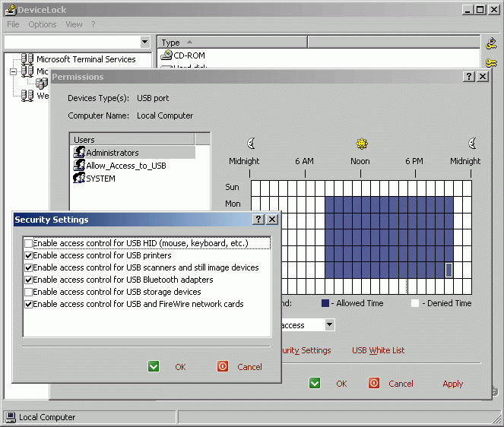The image size is (504, 427).
Task: Click the red cancel icon in Permissions dialog
Action: click(374, 383)
